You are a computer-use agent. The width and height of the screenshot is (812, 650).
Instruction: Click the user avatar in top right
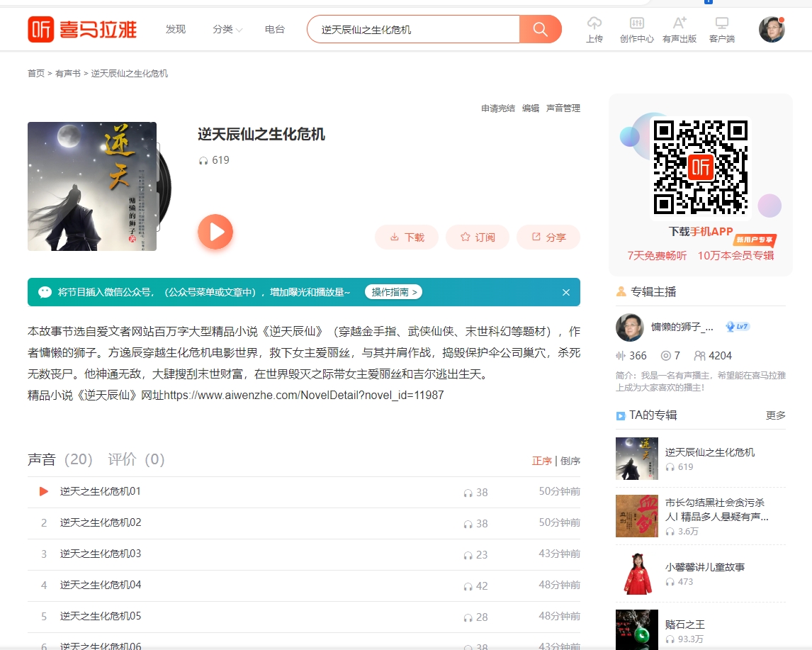click(771, 29)
